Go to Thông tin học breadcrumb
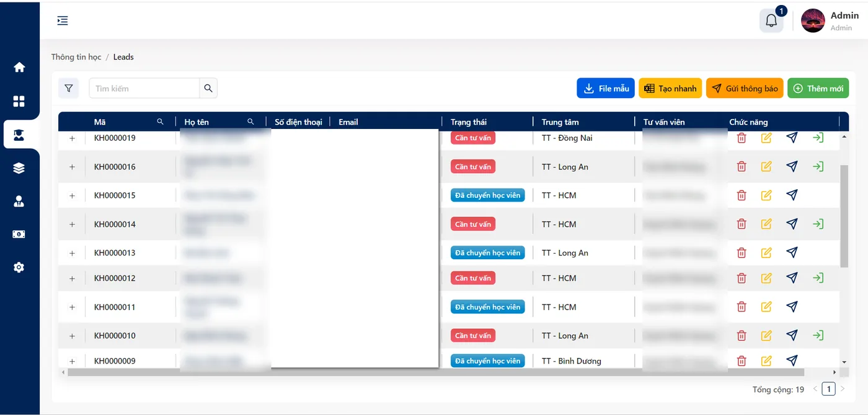The height and width of the screenshot is (415, 868). point(76,56)
